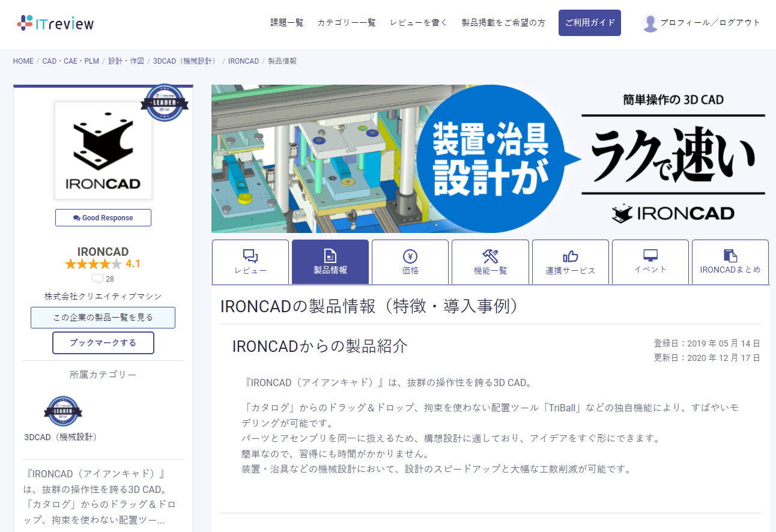Click the Good Response button
This screenshot has height=532, width=776.
(103, 218)
